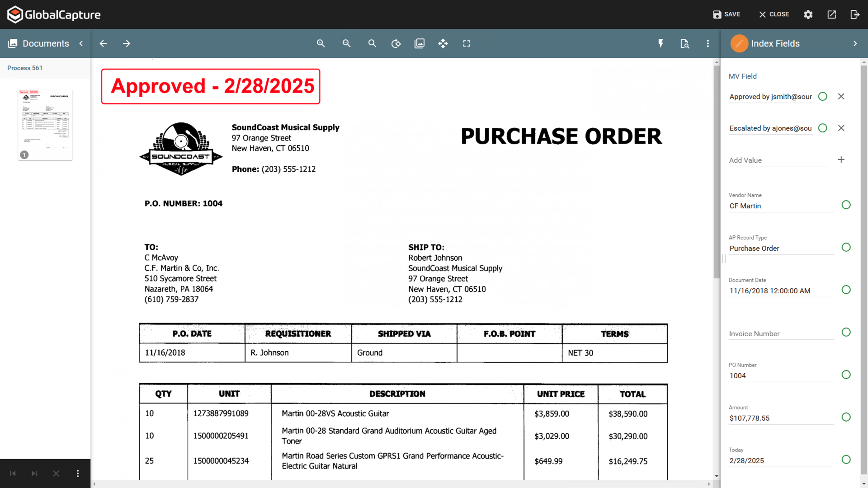The image size is (868, 488).
Task: Run the lightning quick-process action
Action: [x=661, y=43]
